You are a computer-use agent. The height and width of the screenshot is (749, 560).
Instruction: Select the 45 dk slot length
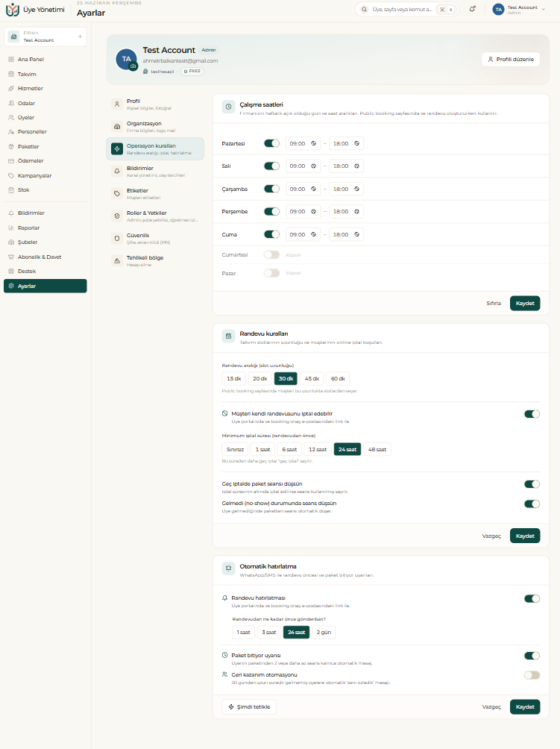point(312,379)
